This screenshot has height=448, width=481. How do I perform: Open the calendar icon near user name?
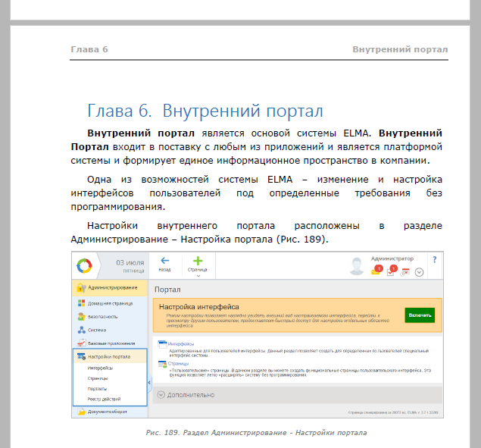click(405, 272)
